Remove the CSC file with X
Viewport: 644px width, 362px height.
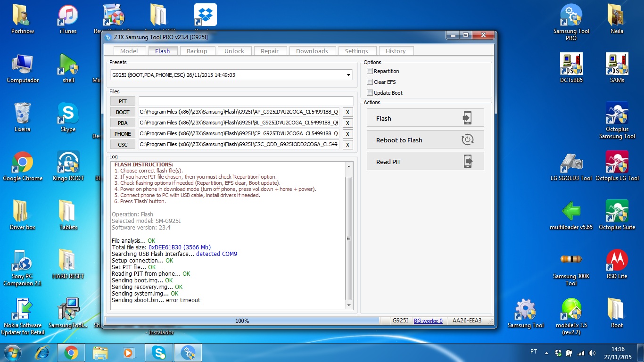coord(347,145)
